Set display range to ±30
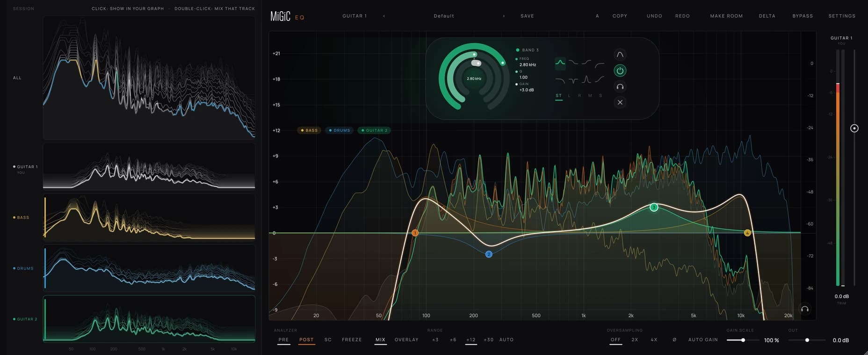The image size is (868, 355). 488,340
